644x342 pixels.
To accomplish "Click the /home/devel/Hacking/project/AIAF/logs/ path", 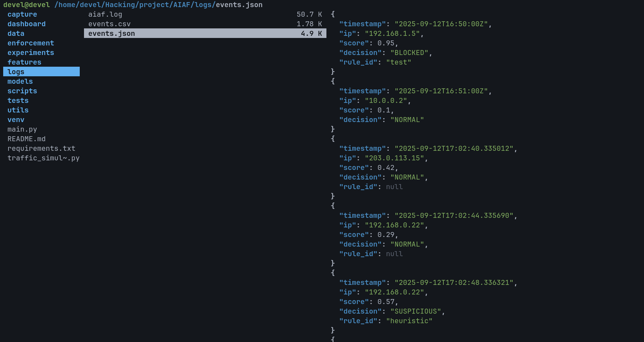I will pyautogui.click(x=135, y=5).
